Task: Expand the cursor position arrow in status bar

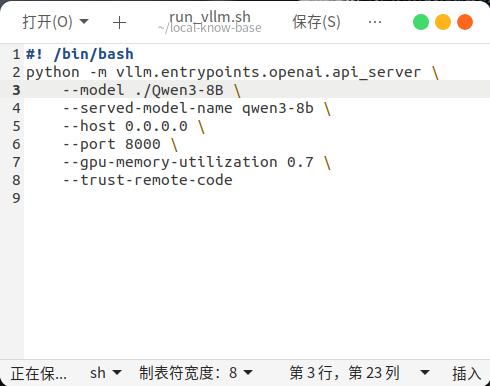Action: click(x=425, y=373)
